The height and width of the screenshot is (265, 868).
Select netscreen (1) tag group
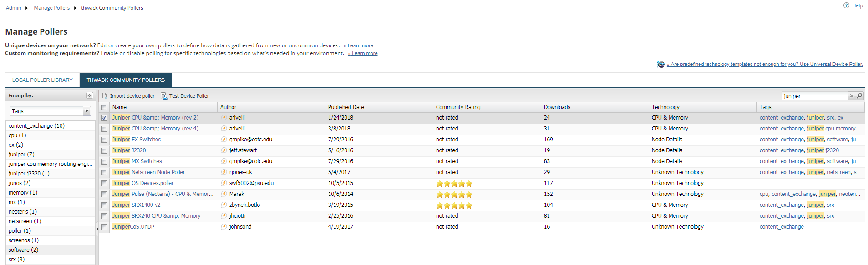click(25, 221)
